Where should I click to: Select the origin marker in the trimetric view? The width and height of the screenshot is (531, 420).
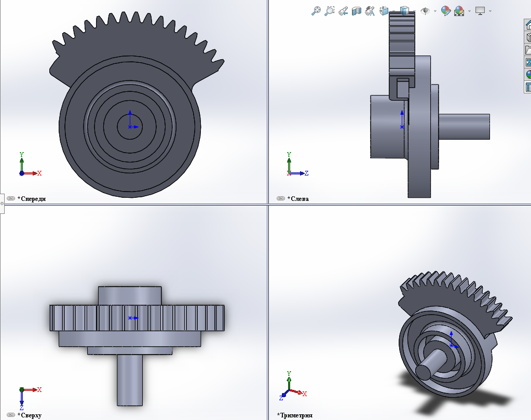[452, 345]
